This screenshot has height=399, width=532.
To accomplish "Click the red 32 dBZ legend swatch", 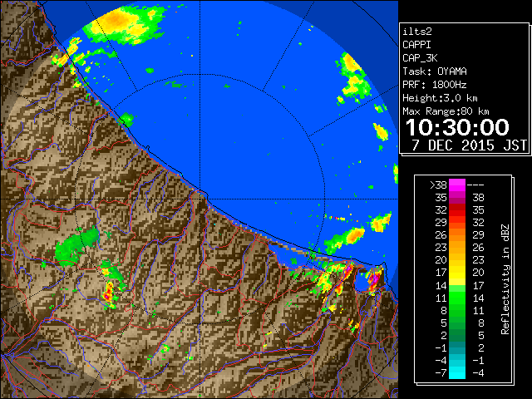I will coord(457,210).
